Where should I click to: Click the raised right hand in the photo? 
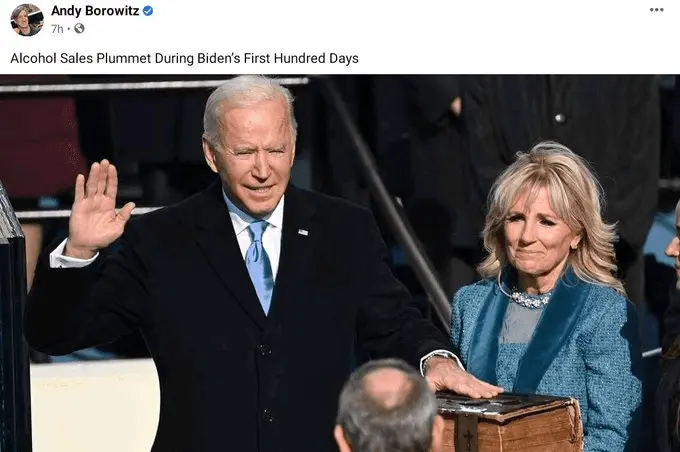(x=98, y=208)
